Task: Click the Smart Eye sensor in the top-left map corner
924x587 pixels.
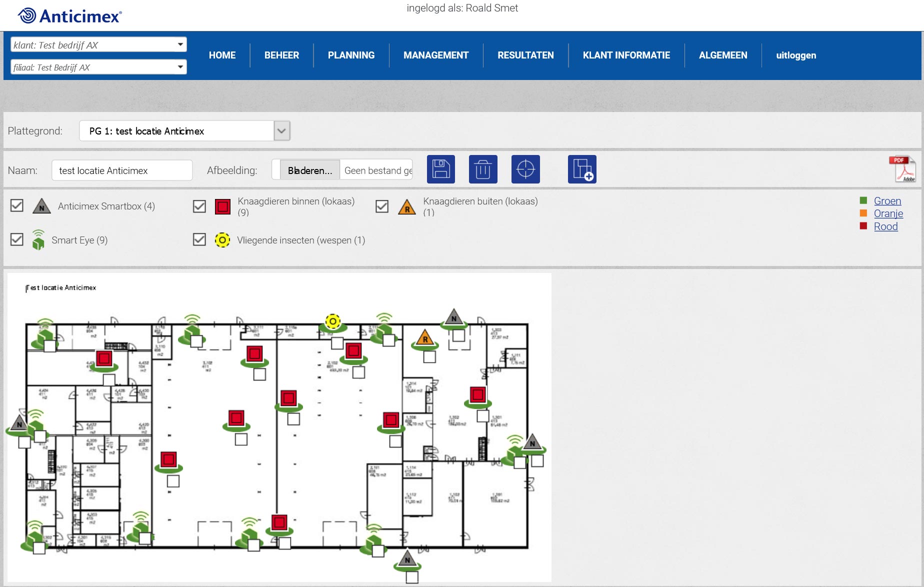Action: coord(45,334)
